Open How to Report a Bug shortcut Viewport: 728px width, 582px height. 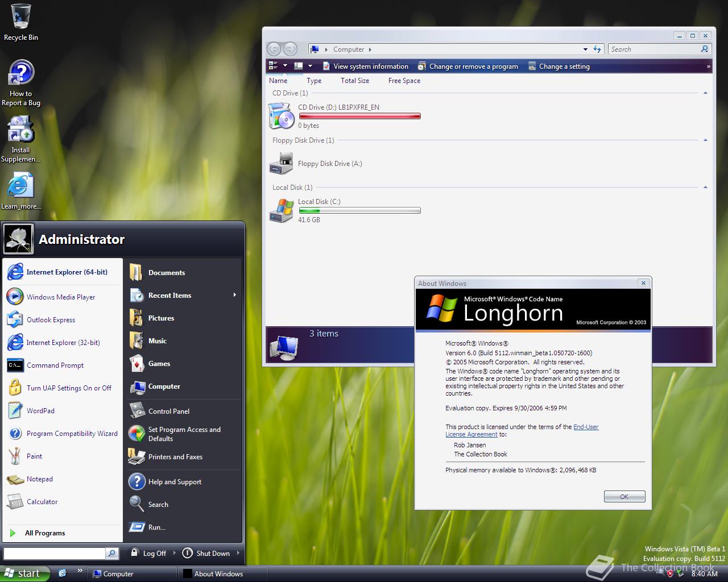point(21,83)
